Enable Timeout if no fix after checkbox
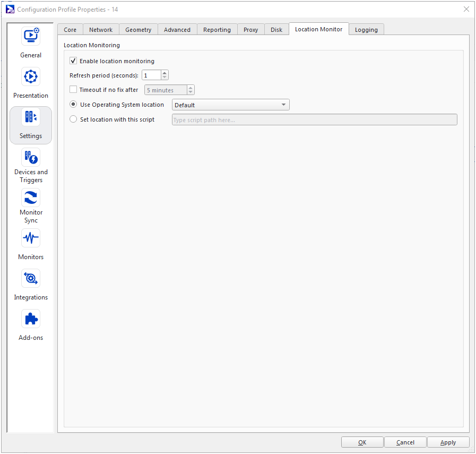Screen dimensions: 476x454 pos(74,90)
